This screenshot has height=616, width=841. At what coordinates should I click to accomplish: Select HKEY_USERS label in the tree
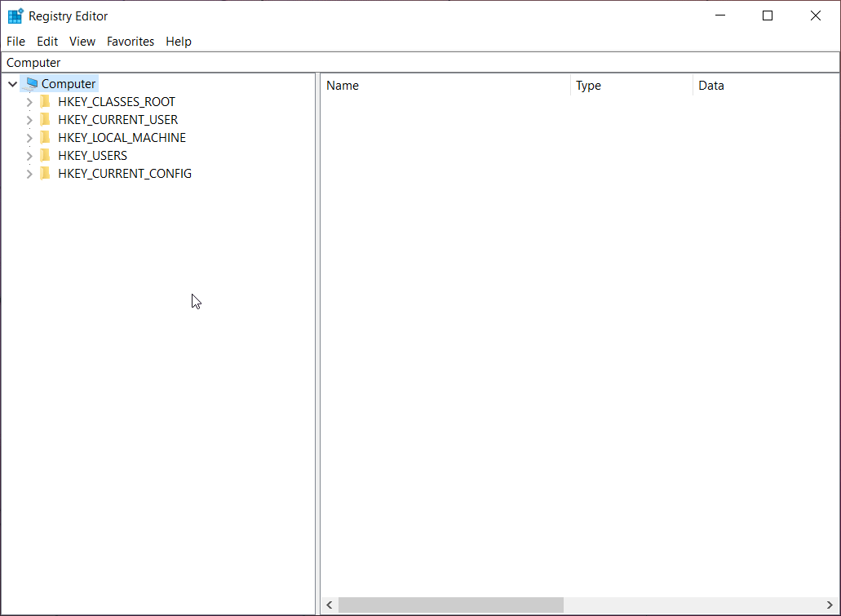92,156
